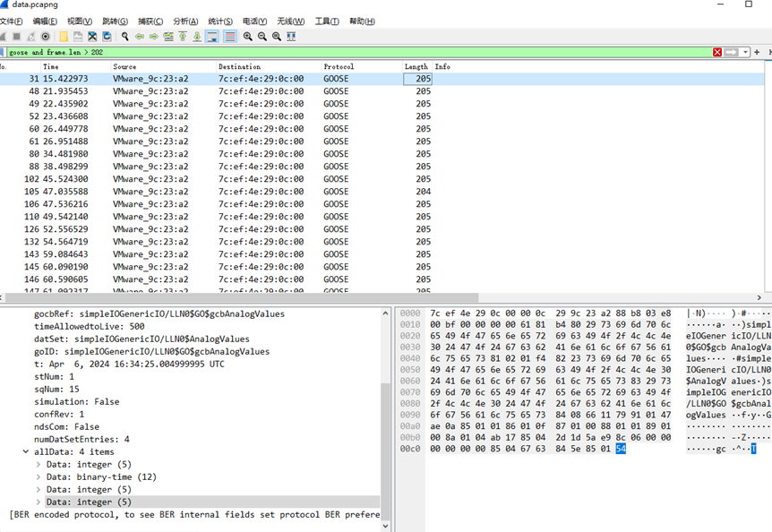The image size is (772, 532).
Task: Click the reload capture file icon
Action: click(107, 37)
